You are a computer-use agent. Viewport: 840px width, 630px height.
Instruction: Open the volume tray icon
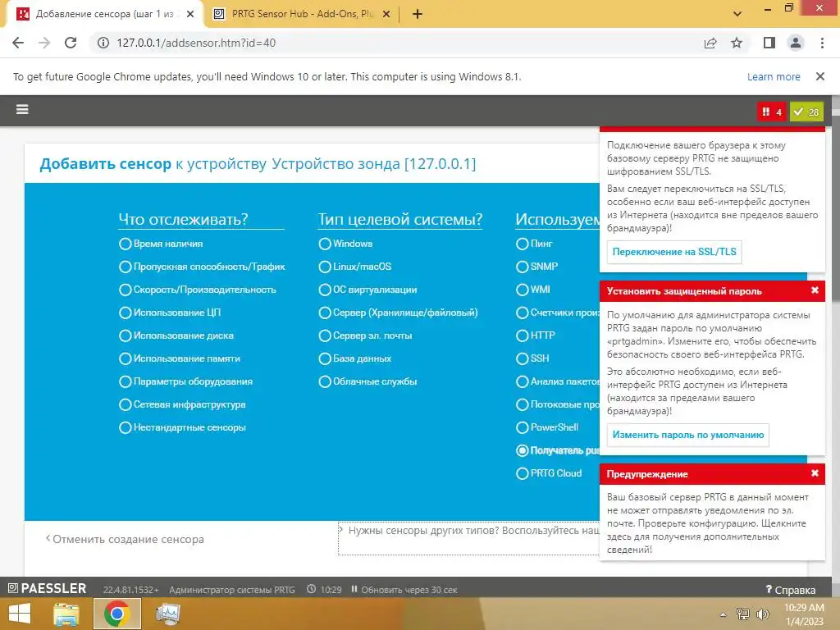coord(762,614)
